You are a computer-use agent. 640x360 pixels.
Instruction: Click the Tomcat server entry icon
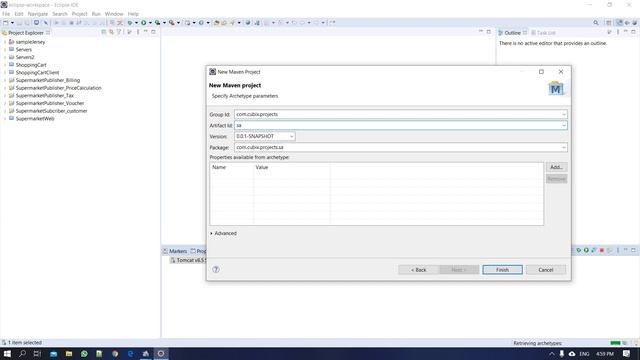(173, 260)
